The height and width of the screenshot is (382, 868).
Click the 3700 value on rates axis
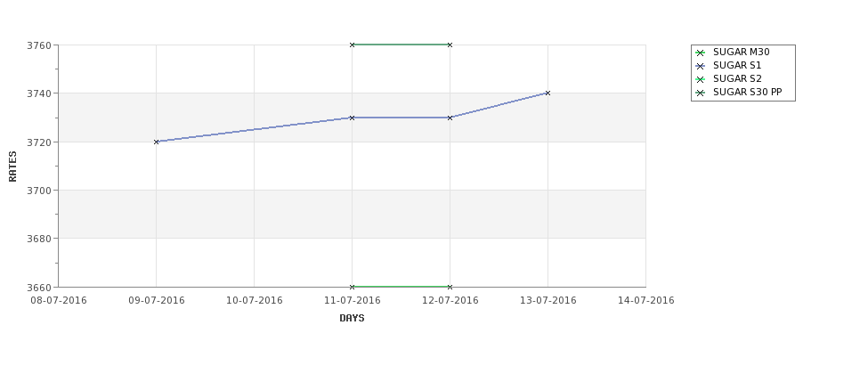click(39, 191)
